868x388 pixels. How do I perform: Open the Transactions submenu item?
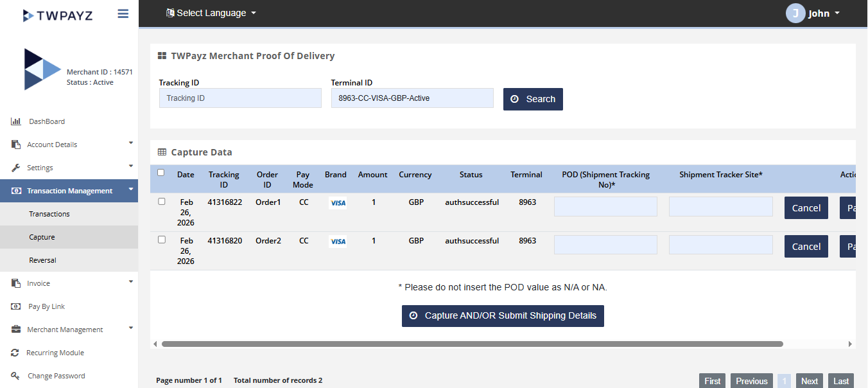(49, 214)
